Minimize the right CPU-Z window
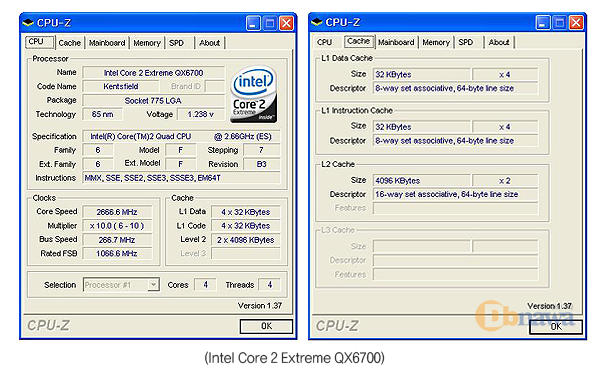Screen dimensions: 600x373 point(543,23)
